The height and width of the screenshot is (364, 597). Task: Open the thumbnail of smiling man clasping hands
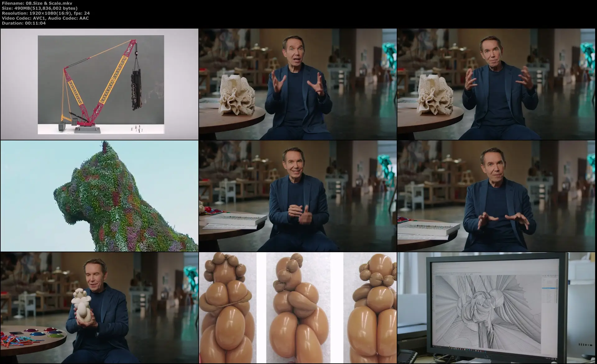[298, 196]
